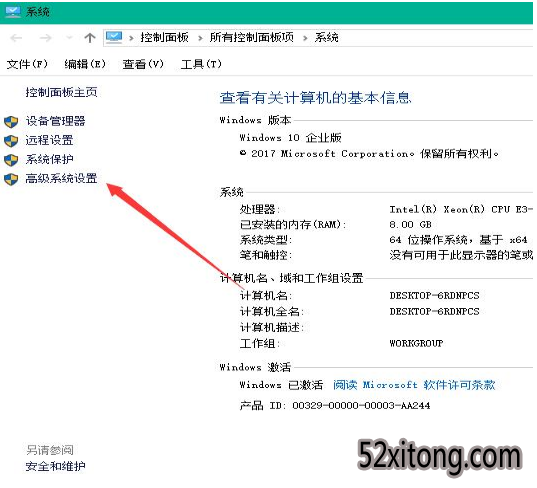Click the shield icon beside 高级系统设置

point(11,179)
